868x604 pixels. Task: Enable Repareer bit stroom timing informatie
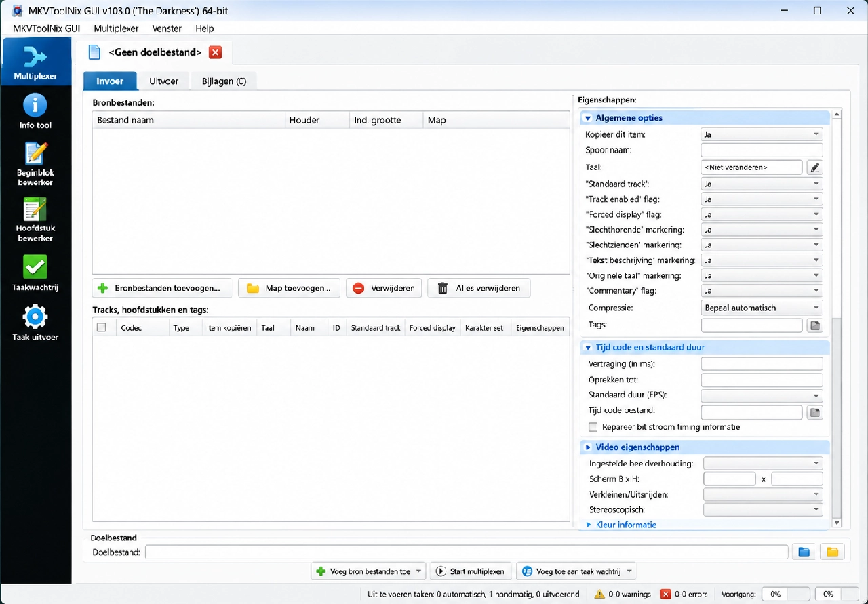point(593,427)
